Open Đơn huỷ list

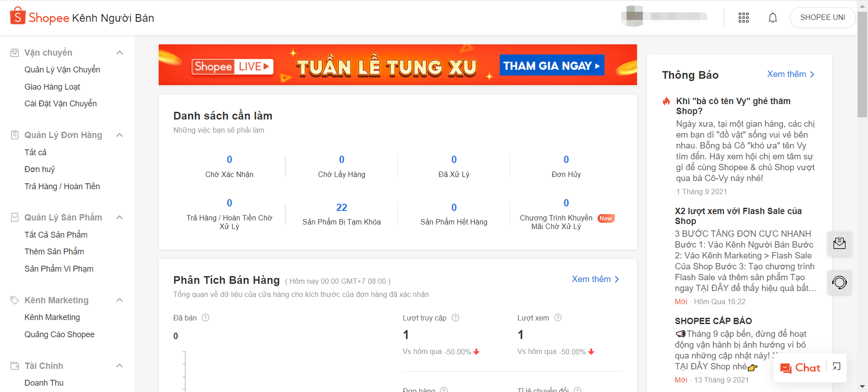(40, 169)
